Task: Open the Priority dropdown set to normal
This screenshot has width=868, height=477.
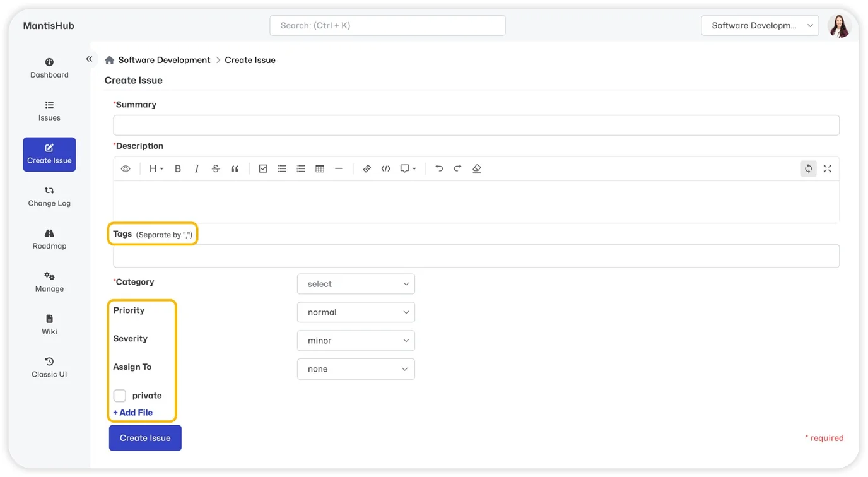Action: click(x=356, y=312)
